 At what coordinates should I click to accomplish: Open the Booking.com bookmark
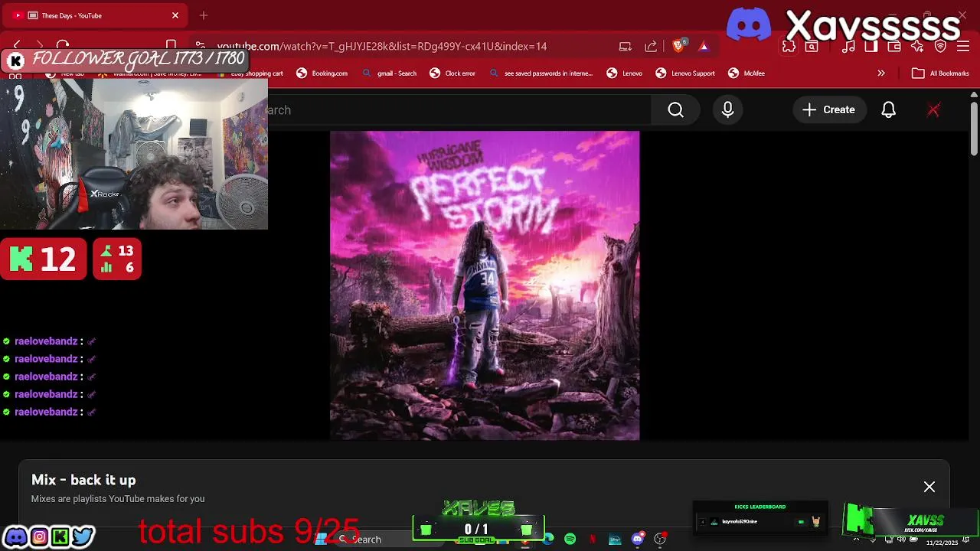pyautogui.click(x=322, y=73)
